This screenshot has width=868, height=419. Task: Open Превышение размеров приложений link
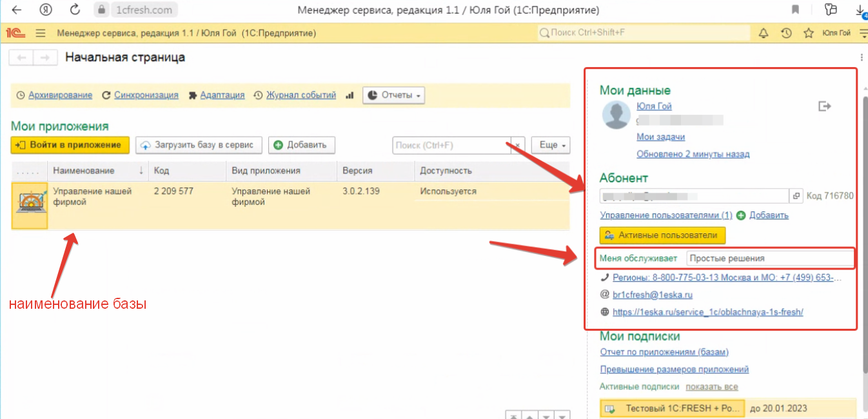(x=674, y=369)
